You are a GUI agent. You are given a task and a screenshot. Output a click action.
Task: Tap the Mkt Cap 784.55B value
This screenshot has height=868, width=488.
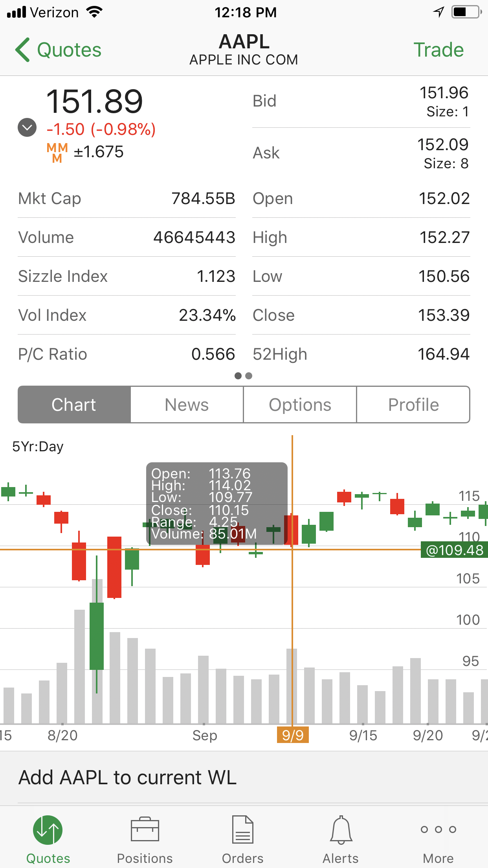(203, 199)
